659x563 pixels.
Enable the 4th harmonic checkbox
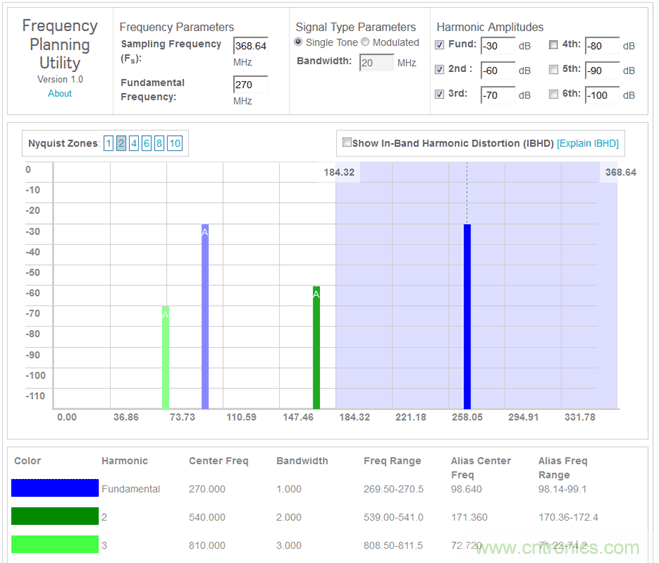click(554, 45)
